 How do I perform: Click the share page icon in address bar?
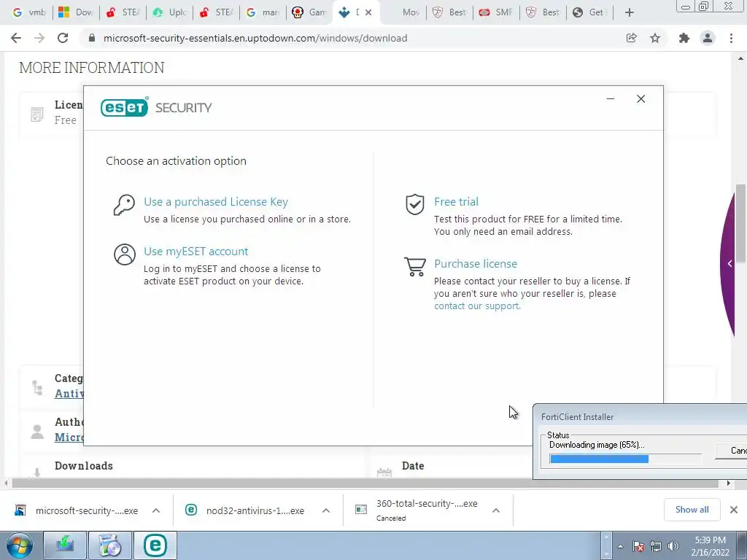pyautogui.click(x=632, y=38)
